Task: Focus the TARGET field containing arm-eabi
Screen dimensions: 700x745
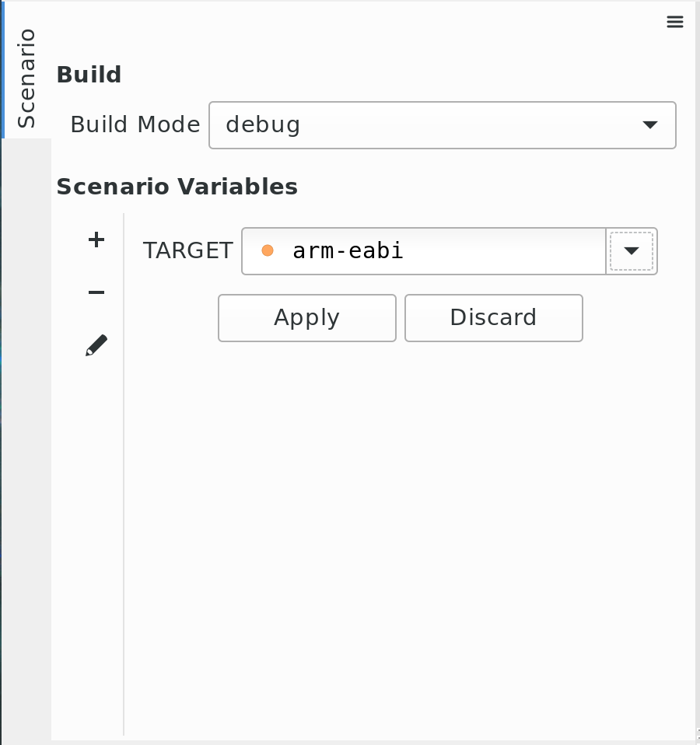Action: (x=424, y=251)
